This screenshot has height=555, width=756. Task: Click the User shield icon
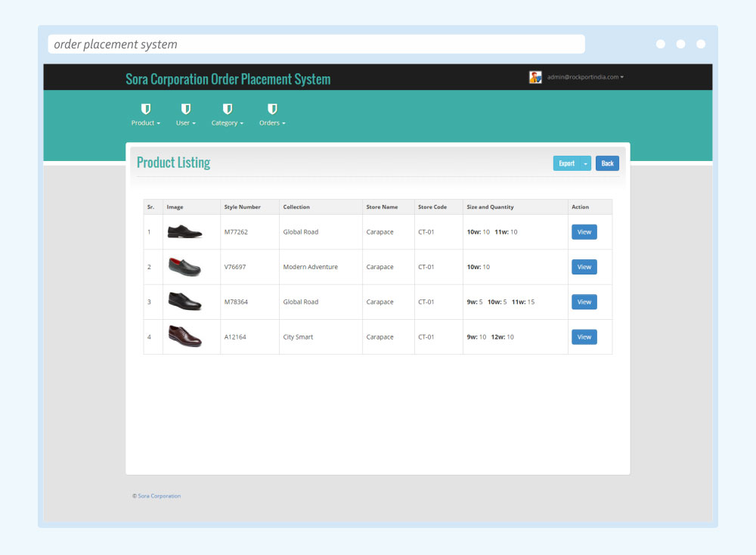point(186,108)
